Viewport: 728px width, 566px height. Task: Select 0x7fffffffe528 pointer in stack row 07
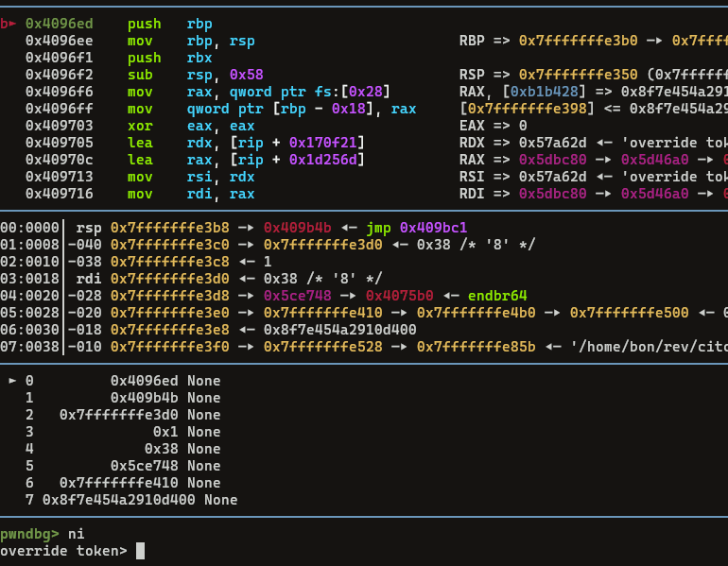(x=323, y=347)
